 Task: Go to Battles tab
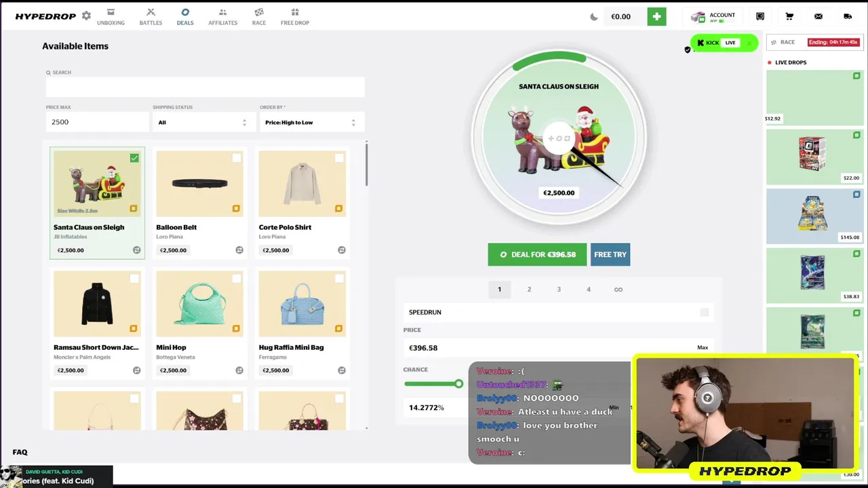click(x=151, y=17)
